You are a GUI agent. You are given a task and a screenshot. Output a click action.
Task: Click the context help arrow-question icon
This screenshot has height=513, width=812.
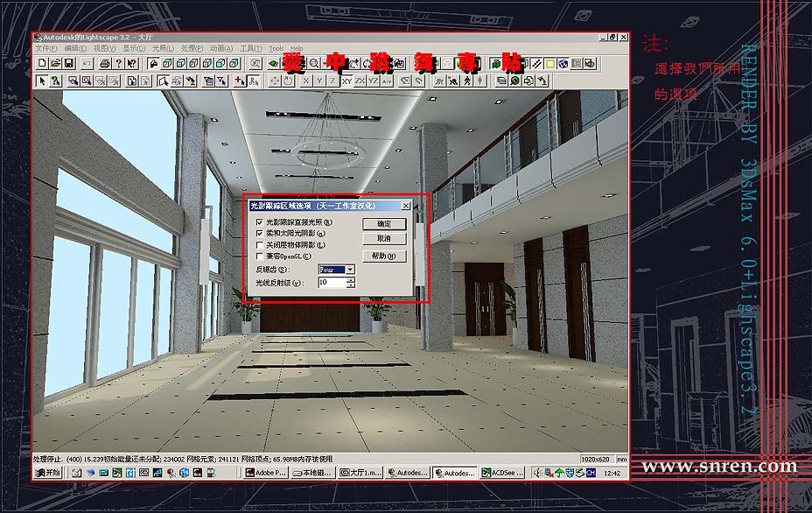coord(131,63)
